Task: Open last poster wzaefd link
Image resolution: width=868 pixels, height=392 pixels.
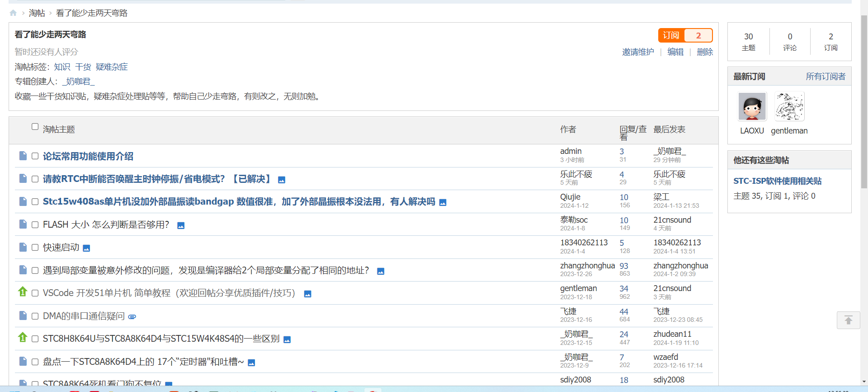Action: [665, 357]
